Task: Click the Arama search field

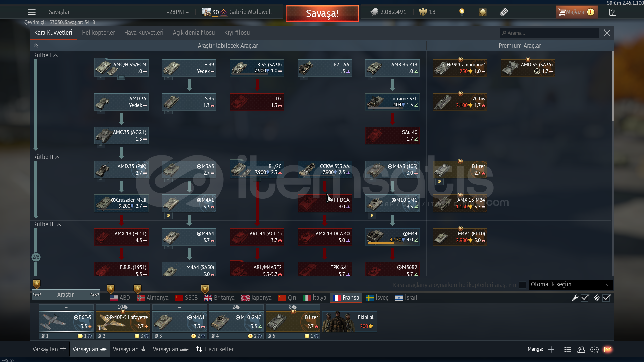Action: point(550,33)
